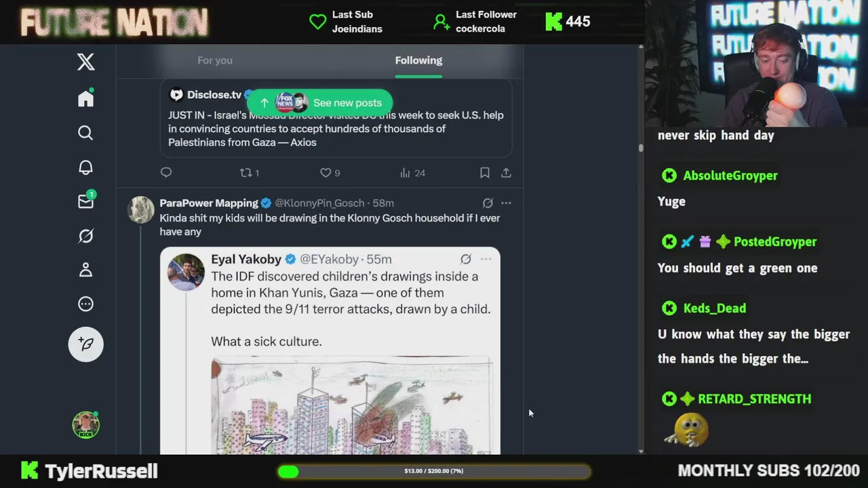Screen dimensions: 868x488
Task: Open @KlonnyPin_Gosch handle link
Action: pyautogui.click(x=319, y=203)
